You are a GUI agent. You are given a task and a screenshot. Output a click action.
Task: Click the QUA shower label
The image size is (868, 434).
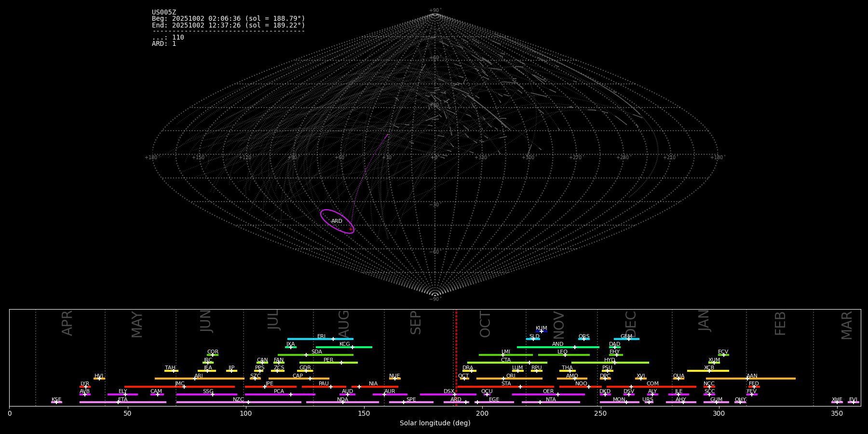[678, 376]
